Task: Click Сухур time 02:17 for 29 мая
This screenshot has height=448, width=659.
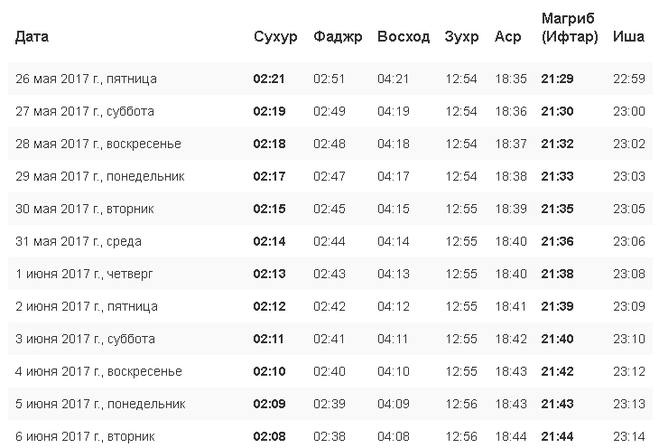Action: click(x=269, y=176)
